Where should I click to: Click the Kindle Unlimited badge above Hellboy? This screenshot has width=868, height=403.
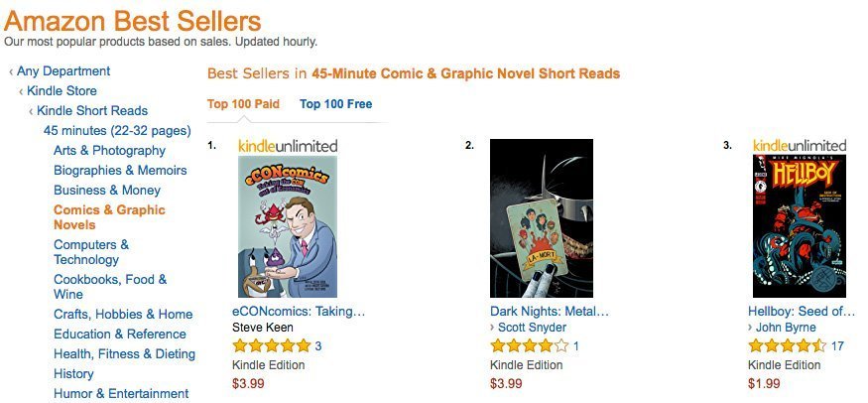pos(800,146)
